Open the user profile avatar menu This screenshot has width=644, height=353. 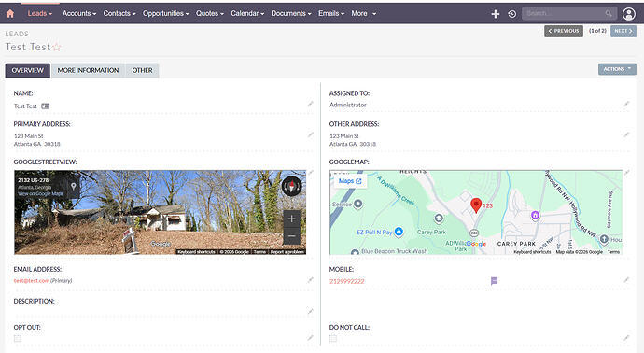point(628,14)
